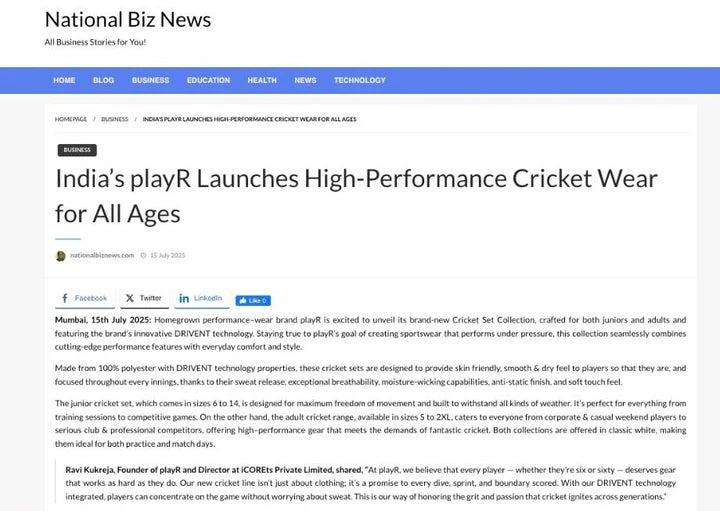This screenshot has height=511, width=720.
Task: Share the article via the Facebook label
Action: [x=91, y=298]
